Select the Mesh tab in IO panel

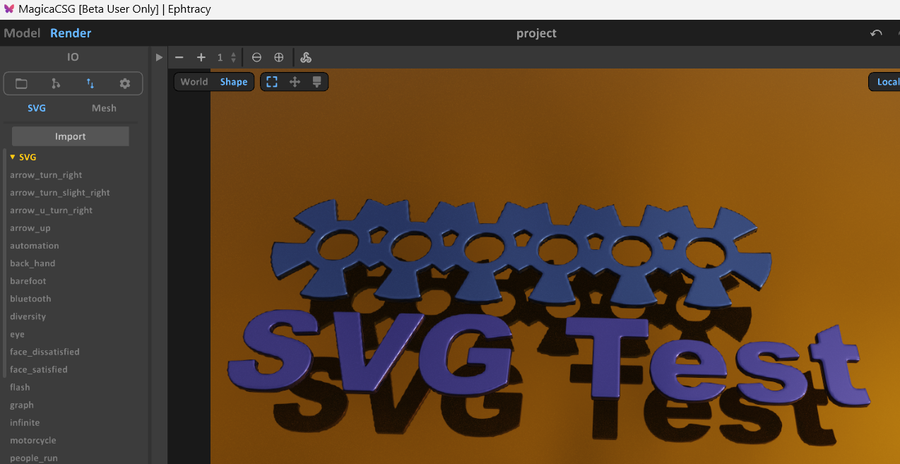coord(104,108)
